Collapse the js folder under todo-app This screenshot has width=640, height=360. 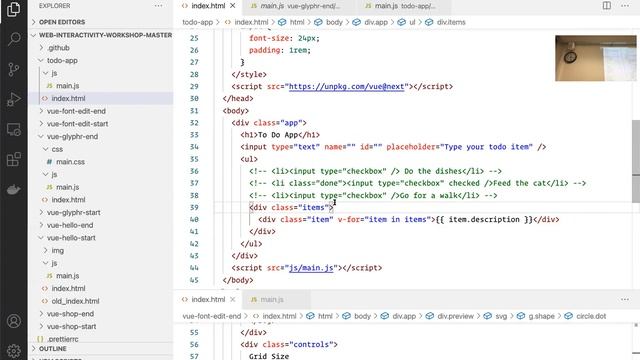coord(54,73)
